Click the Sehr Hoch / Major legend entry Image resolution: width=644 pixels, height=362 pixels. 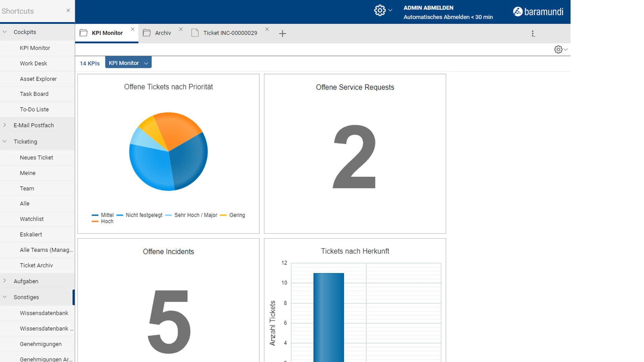191,215
